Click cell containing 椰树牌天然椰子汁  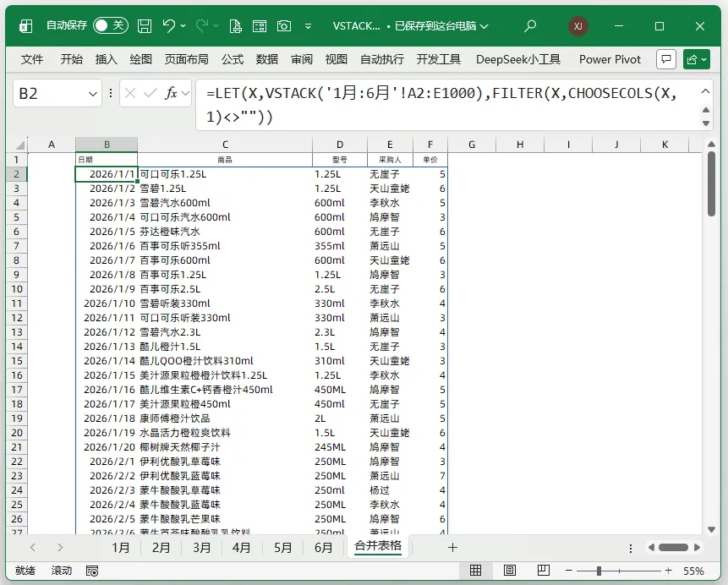[225, 447]
